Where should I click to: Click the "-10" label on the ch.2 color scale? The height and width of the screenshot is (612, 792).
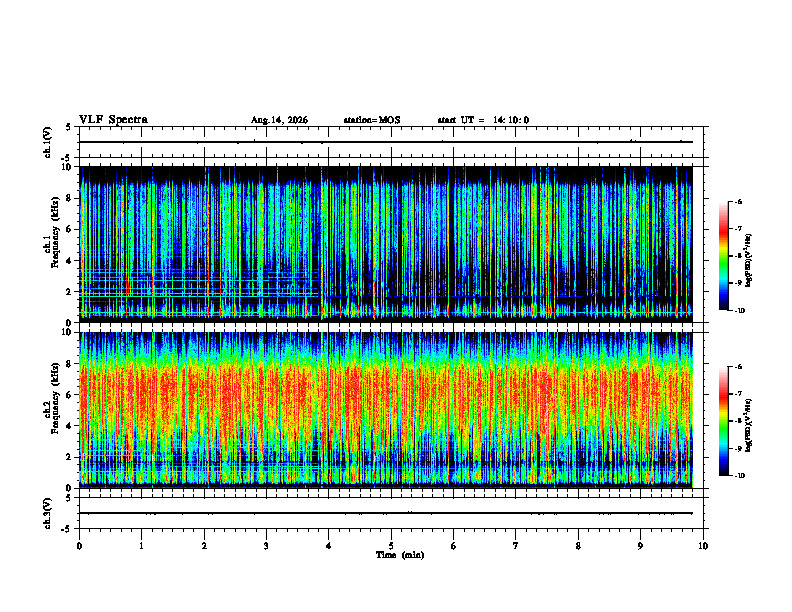739,476
